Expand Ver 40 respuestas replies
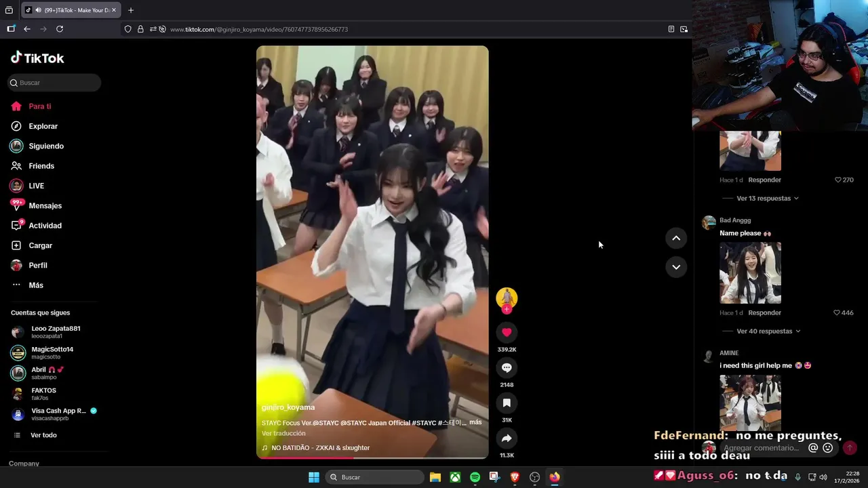Image resolution: width=868 pixels, height=488 pixels. click(x=768, y=331)
